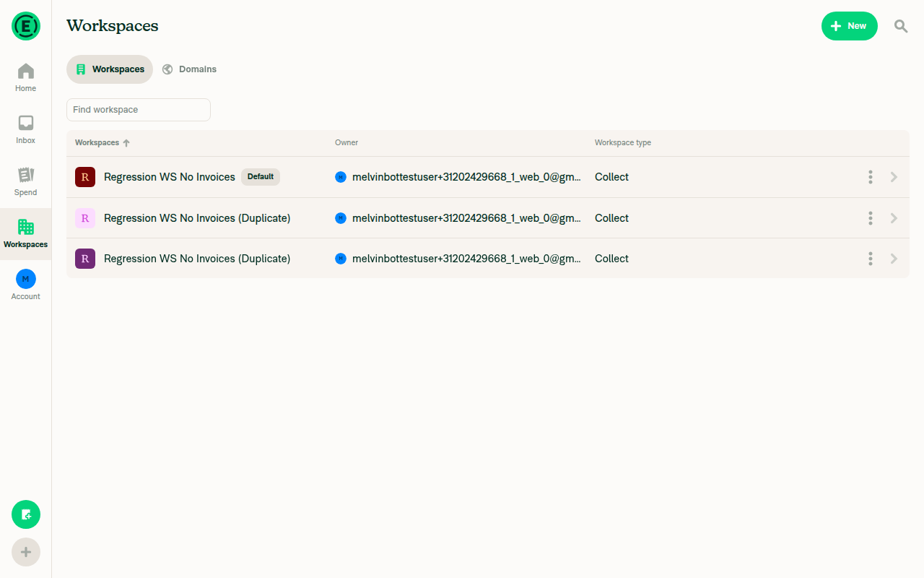Click chevron arrow on light pink duplicate row

point(894,218)
